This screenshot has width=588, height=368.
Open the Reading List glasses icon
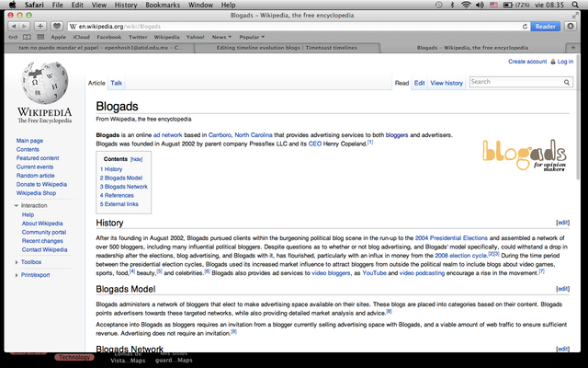click(x=13, y=37)
